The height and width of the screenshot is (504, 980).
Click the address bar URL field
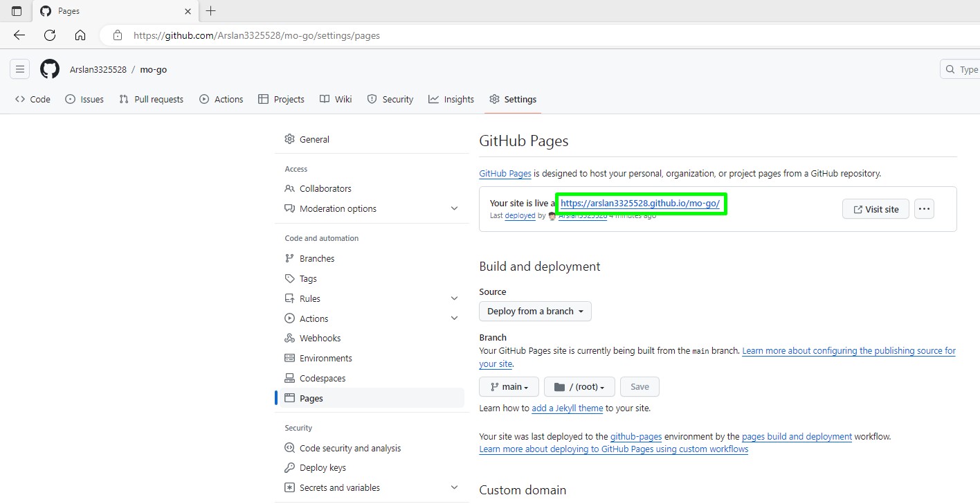pos(540,35)
